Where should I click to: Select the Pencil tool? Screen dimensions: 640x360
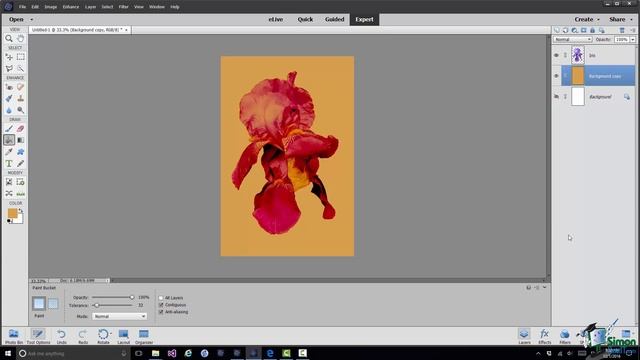pos(20,163)
